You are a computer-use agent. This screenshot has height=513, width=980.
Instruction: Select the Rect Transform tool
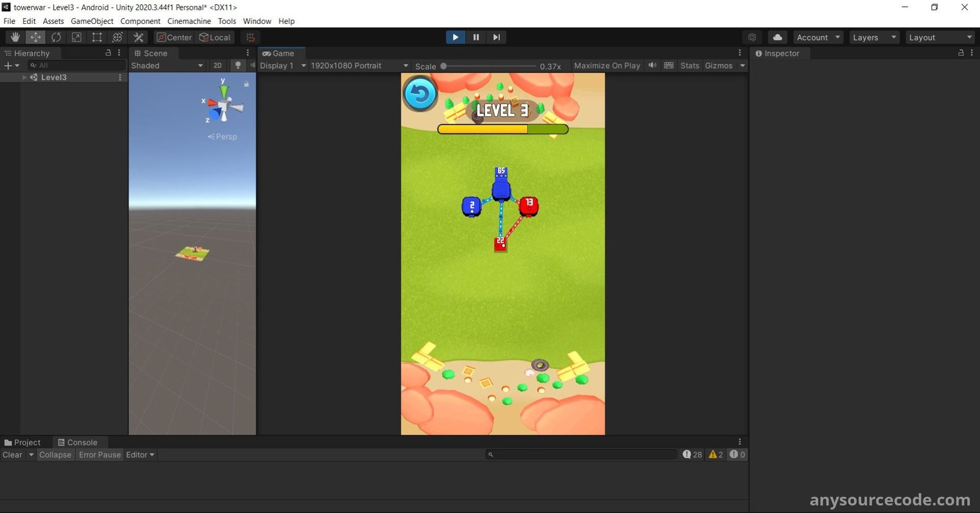point(97,37)
